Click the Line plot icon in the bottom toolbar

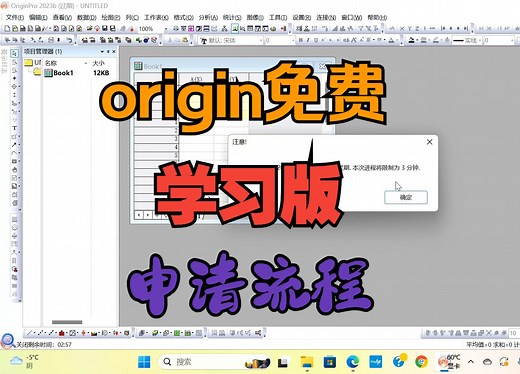30,333
